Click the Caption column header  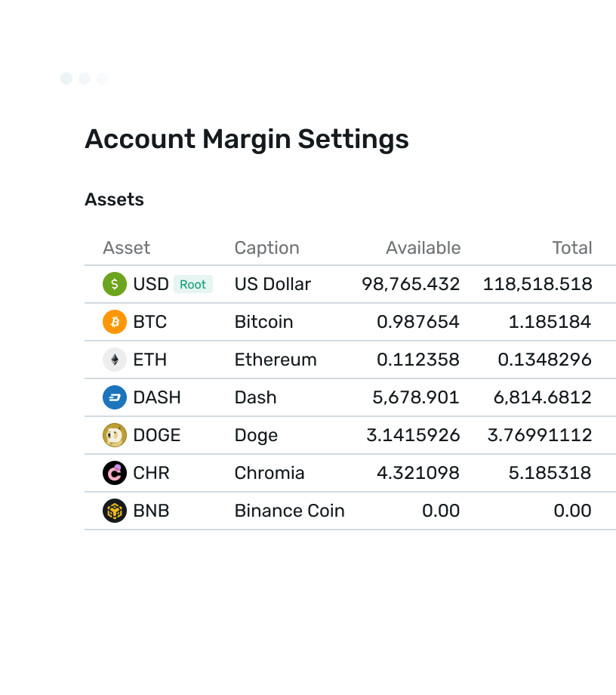click(266, 248)
